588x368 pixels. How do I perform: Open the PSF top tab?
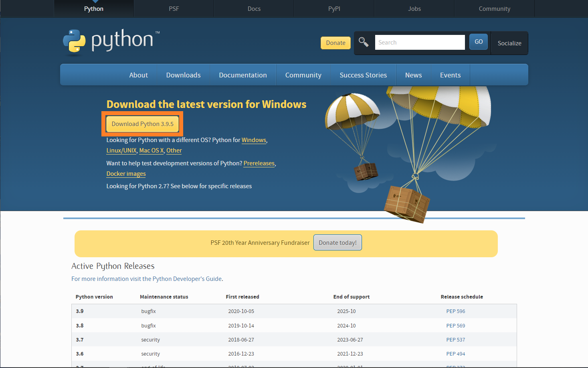pos(174,8)
